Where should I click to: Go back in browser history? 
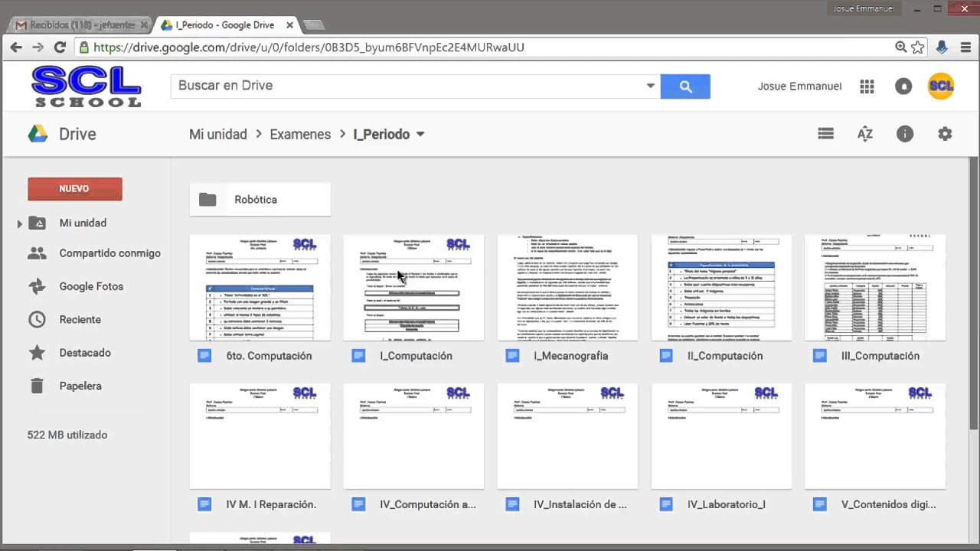pyautogui.click(x=16, y=47)
